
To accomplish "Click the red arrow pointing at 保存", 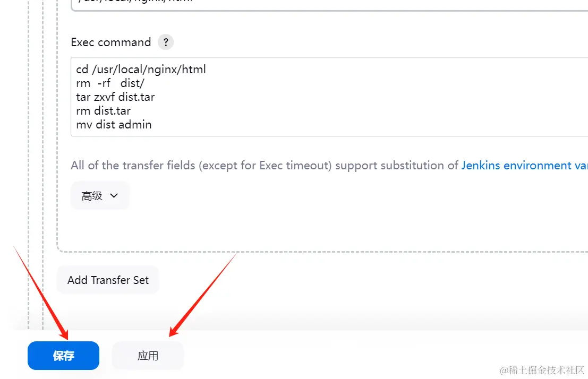I will click(41, 293).
